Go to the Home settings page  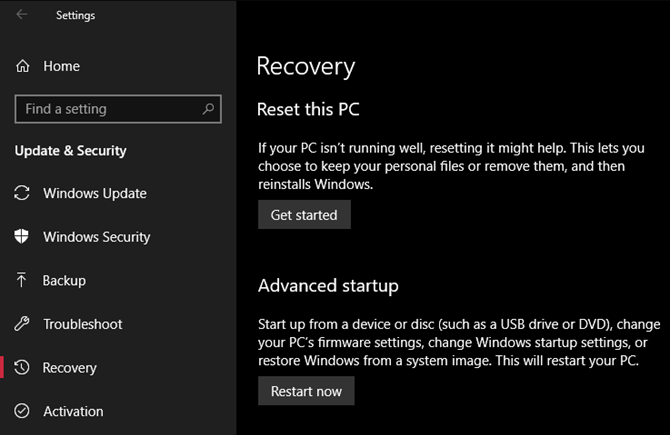(x=61, y=66)
